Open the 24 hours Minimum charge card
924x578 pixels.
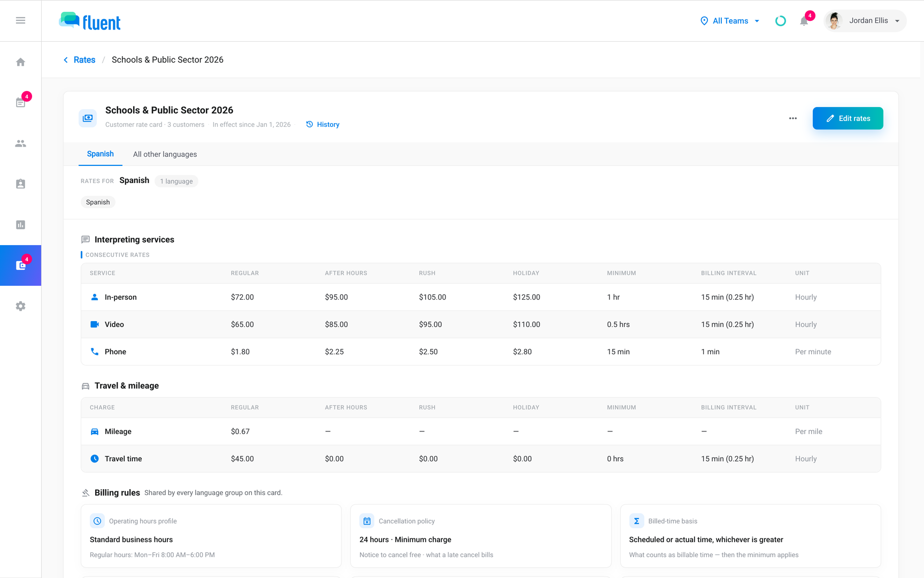point(480,536)
